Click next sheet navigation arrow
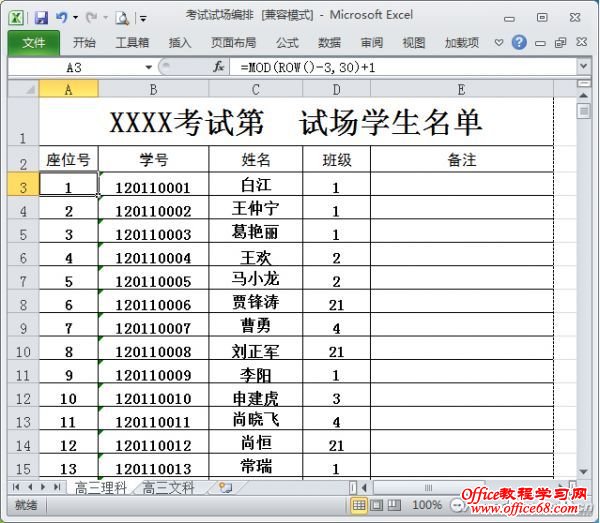Screen dimensions: 600x523 click(x=43, y=487)
